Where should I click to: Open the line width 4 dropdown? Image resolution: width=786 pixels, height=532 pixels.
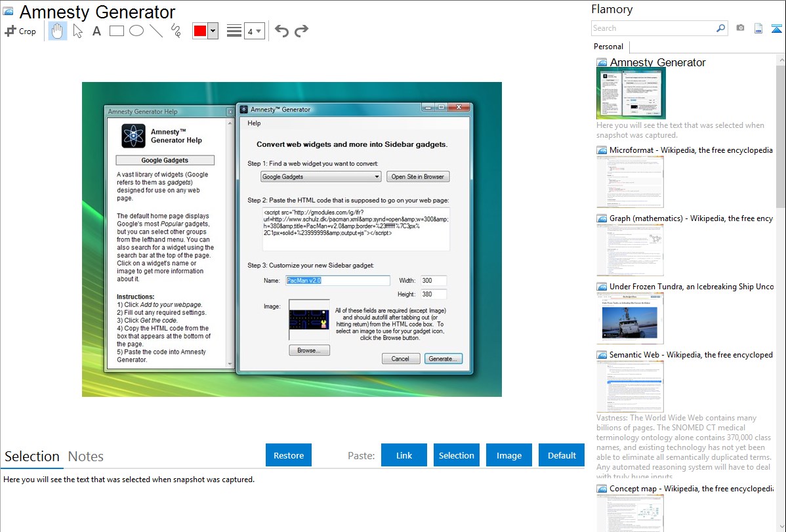tap(255, 31)
